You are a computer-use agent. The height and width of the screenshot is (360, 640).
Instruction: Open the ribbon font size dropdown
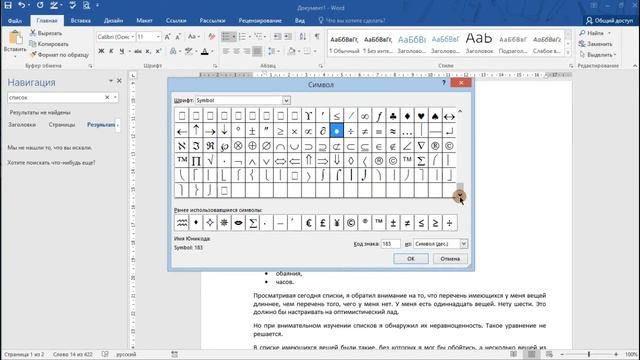tap(158, 37)
